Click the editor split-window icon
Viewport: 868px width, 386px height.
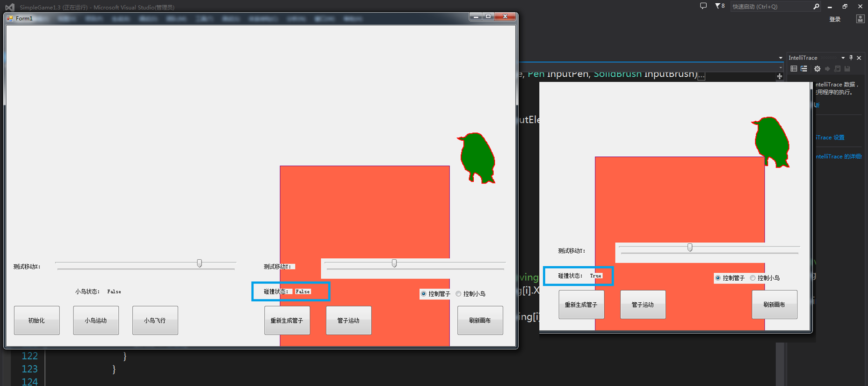[780, 76]
